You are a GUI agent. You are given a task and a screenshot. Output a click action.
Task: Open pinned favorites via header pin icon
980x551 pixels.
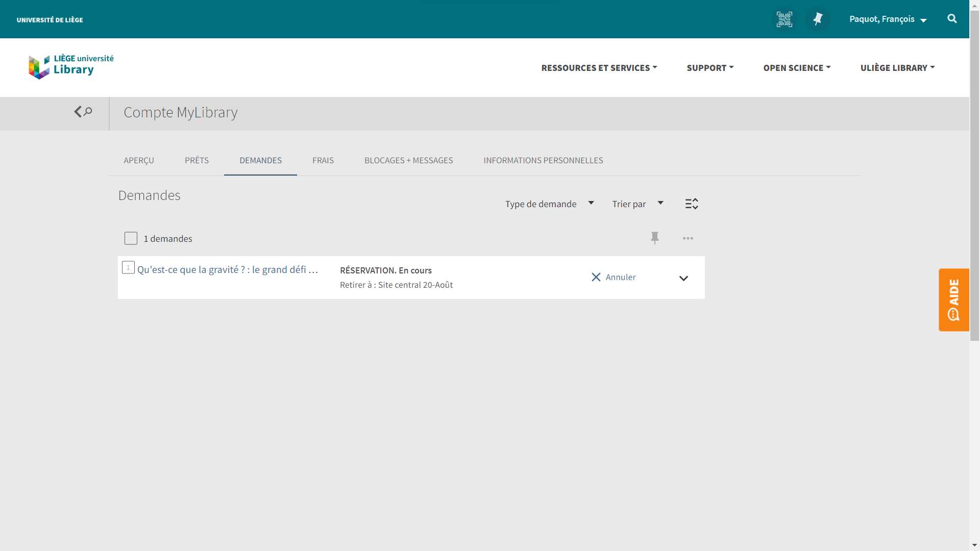(818, 19)
